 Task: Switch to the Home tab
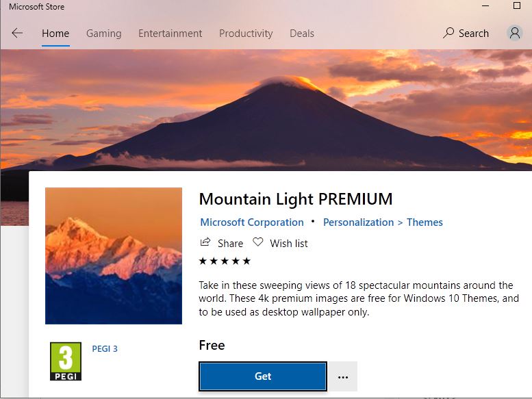coord(55,33)
